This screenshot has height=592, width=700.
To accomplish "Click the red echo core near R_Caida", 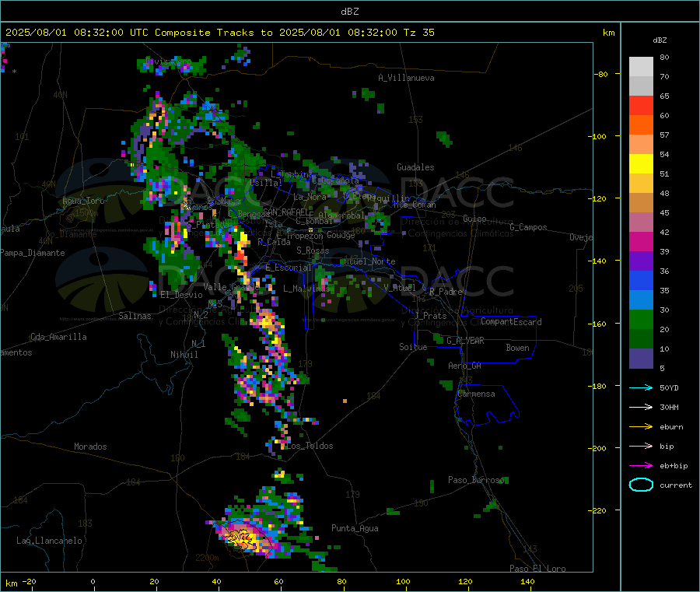I will (241, 257).
